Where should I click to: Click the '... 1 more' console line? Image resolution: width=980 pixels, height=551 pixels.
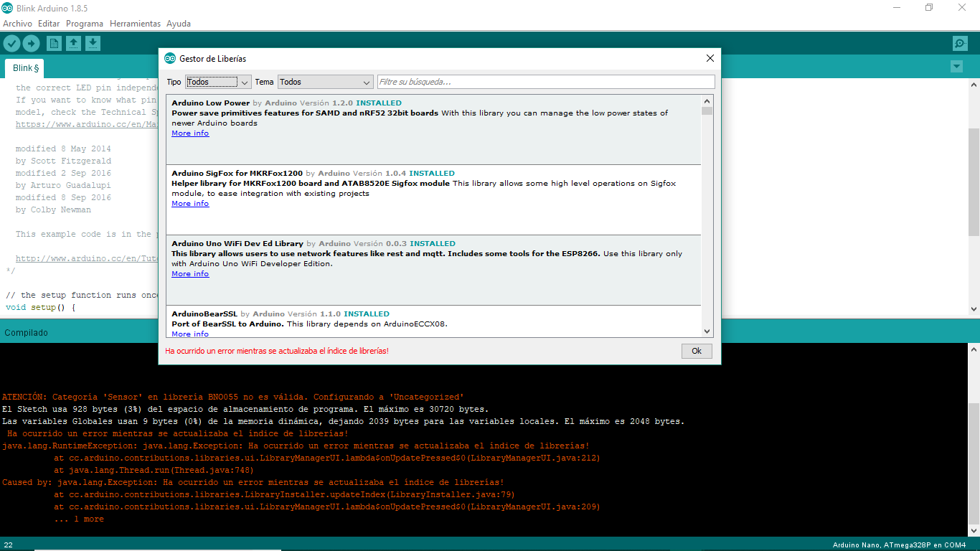pos(79,519)
